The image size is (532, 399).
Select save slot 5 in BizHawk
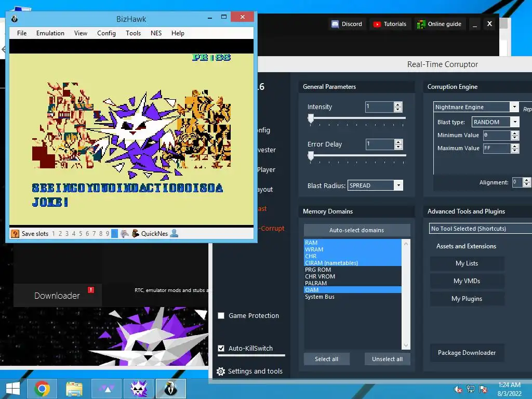(x=81, y=233)
